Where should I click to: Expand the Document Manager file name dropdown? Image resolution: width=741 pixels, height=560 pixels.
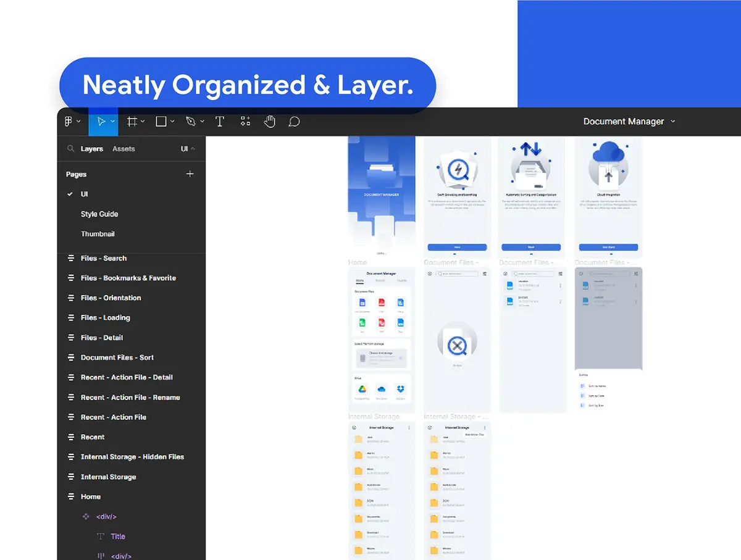pos(673,122)
